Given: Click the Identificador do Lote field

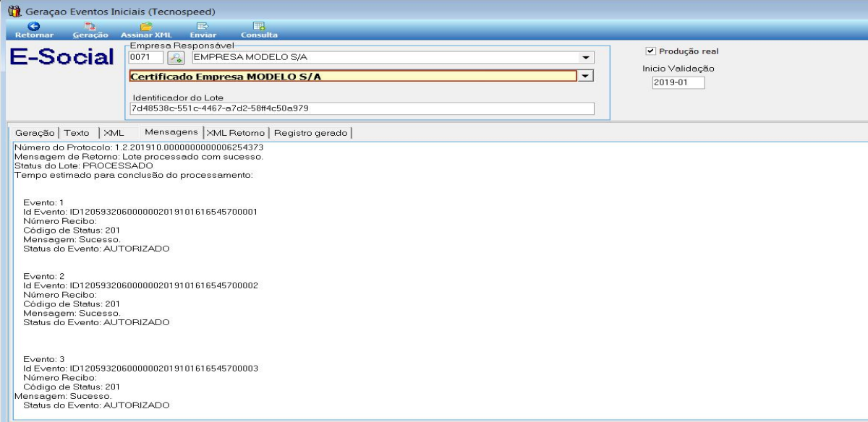Looking at the screenshot, I should [x=362, y=108].
